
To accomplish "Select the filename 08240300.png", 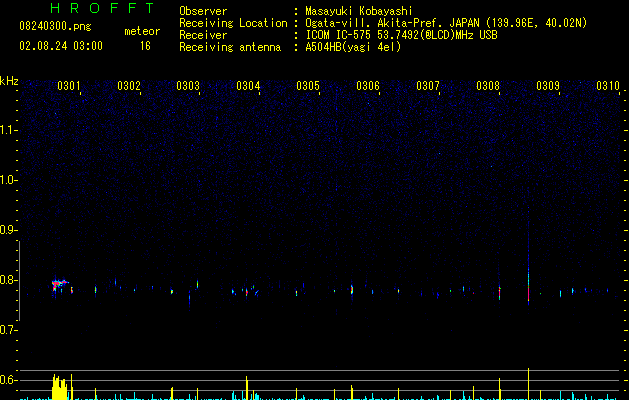I will 55,26.
